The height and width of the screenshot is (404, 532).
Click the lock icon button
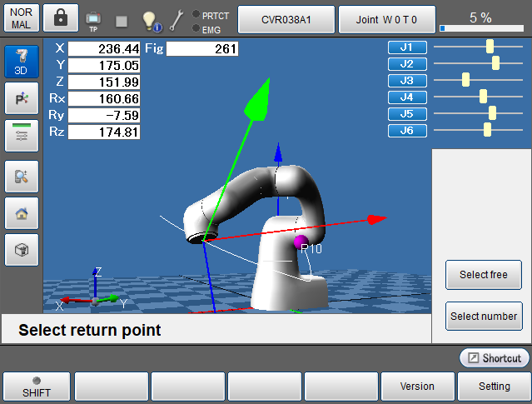61,18
